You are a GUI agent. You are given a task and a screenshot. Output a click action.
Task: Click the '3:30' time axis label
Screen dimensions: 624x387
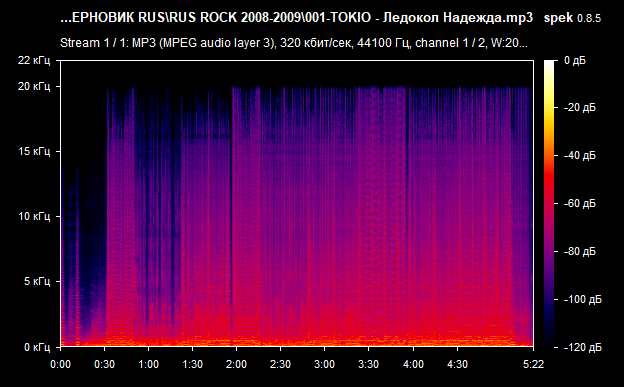pos(369,364)
